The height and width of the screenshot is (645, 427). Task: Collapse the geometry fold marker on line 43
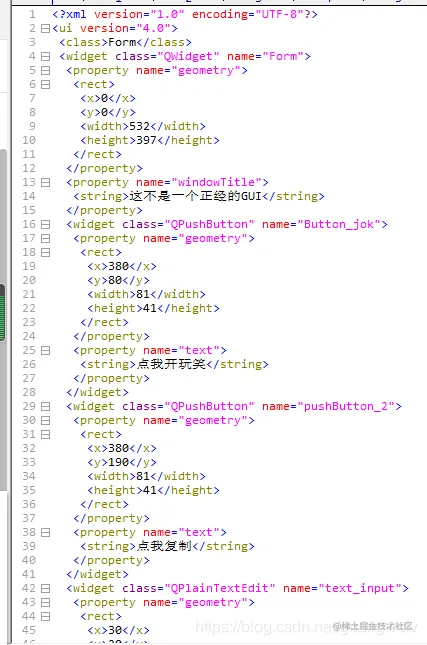(x=46, y=602)
